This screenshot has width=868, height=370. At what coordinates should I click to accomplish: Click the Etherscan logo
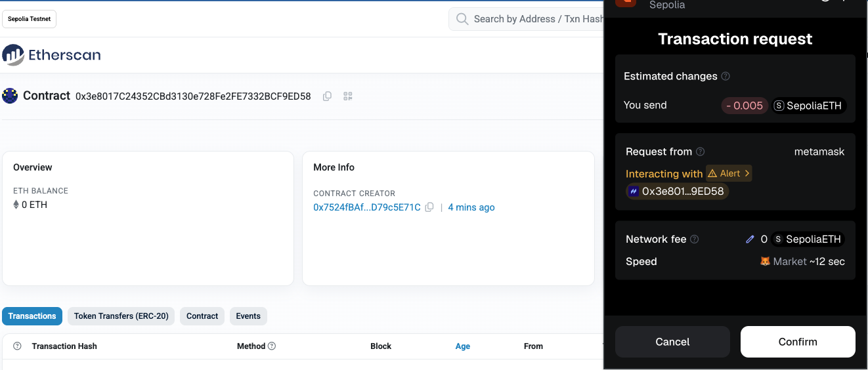coord(52,55)
